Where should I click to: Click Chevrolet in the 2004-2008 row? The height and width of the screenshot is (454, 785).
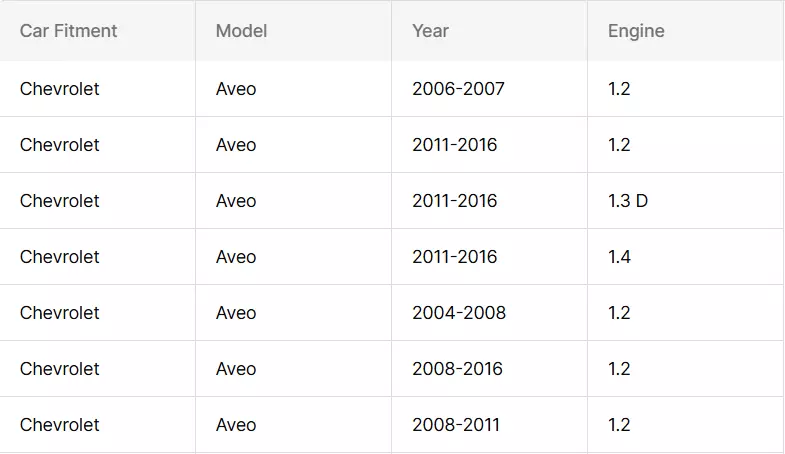60,313
